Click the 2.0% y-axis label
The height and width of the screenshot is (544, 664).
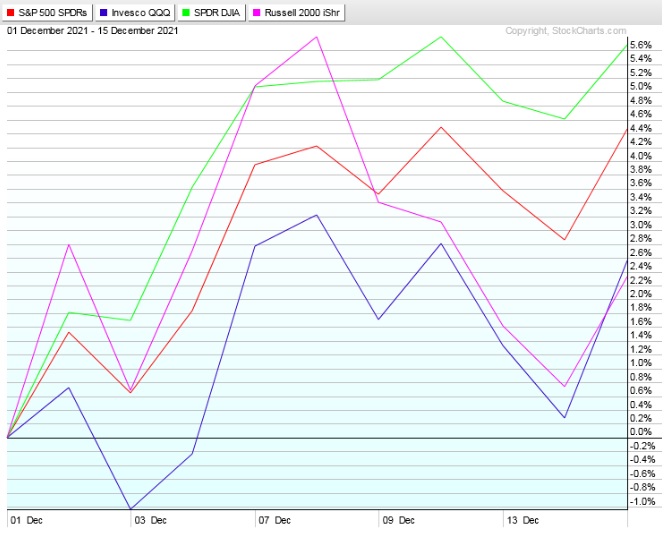point(641,294)
